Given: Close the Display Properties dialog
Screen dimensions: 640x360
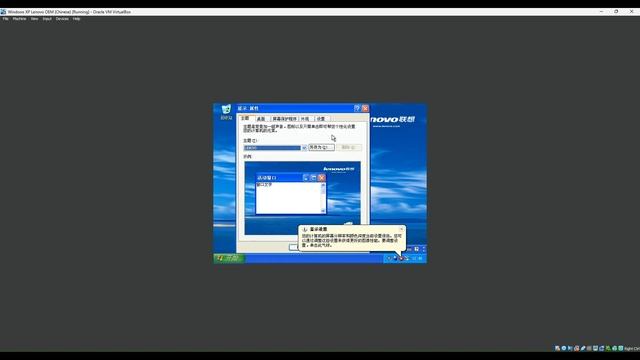Looking at the screenshot, I should click(365, 108).
